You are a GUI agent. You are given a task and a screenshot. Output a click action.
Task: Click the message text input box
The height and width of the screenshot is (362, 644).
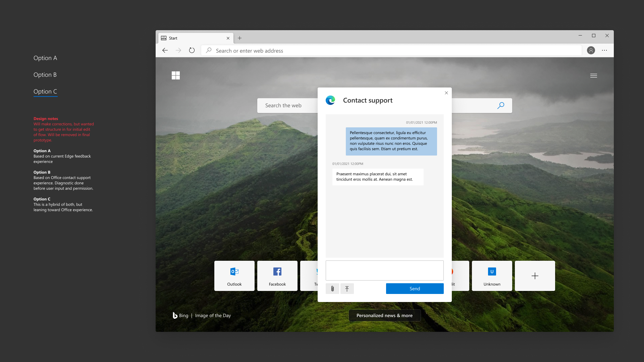point(385,270)
